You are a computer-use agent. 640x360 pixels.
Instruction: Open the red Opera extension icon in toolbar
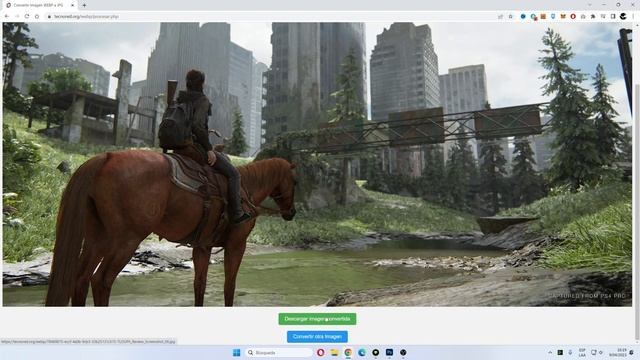573,16
